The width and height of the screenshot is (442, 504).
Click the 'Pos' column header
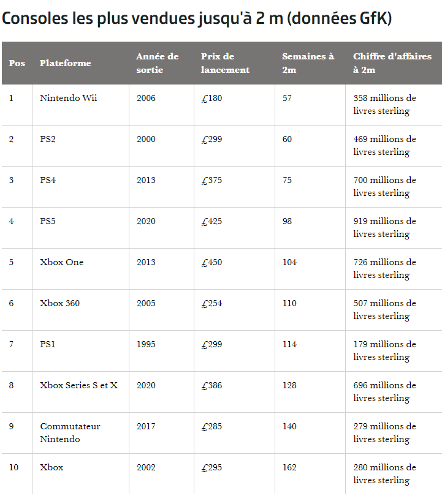click(17, 63)
